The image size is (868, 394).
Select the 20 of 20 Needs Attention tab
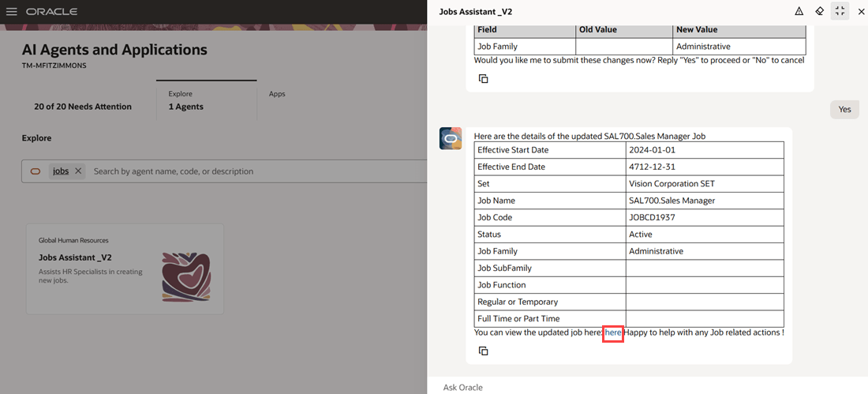[83, 107]
